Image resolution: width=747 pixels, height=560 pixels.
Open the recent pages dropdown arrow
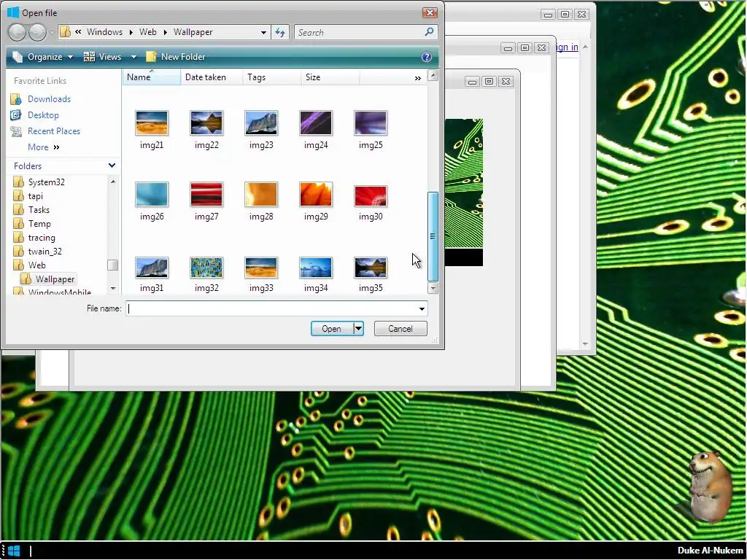pos(52,32)
